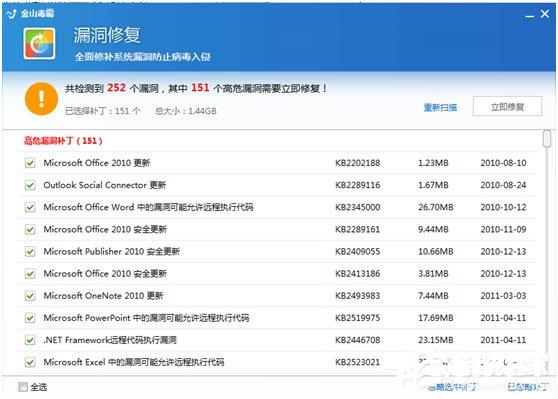This screenshot has width=558, height=399.
Task: Click the colorful vulnerability repair app icon
Action: [39, 44]
